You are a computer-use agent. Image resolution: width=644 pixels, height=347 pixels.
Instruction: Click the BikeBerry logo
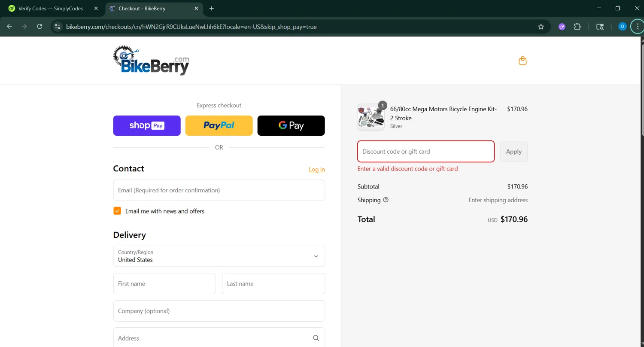point(151,61)
